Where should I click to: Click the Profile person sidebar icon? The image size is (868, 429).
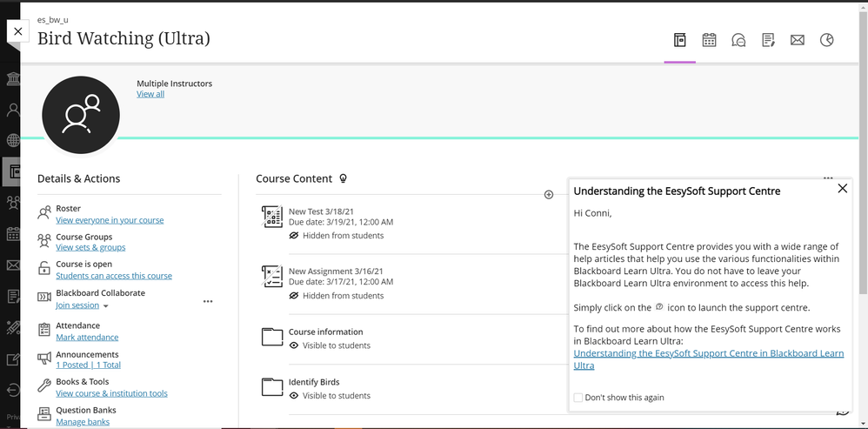coord(13,111)
